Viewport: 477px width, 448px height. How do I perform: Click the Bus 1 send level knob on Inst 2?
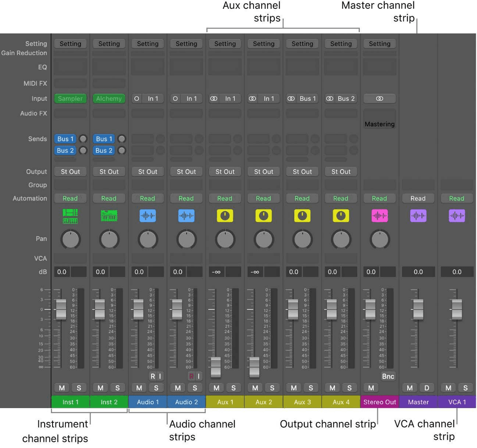121,139
